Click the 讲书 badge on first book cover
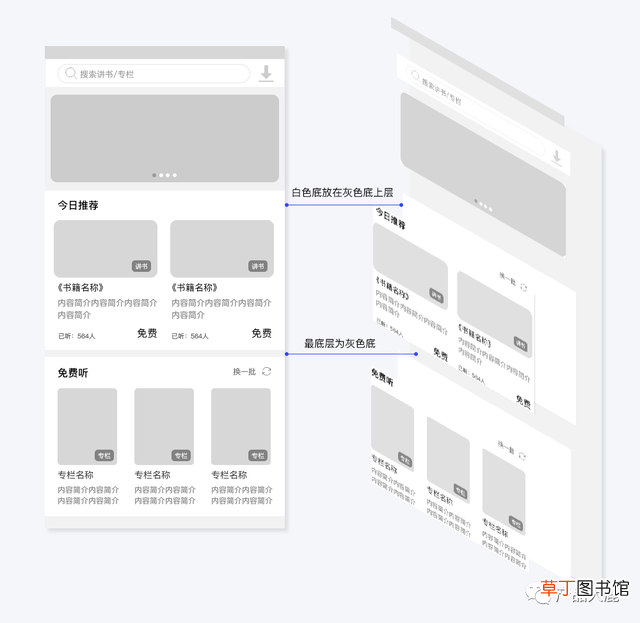This screenshot has height=623, width=640. click(141, 266)
